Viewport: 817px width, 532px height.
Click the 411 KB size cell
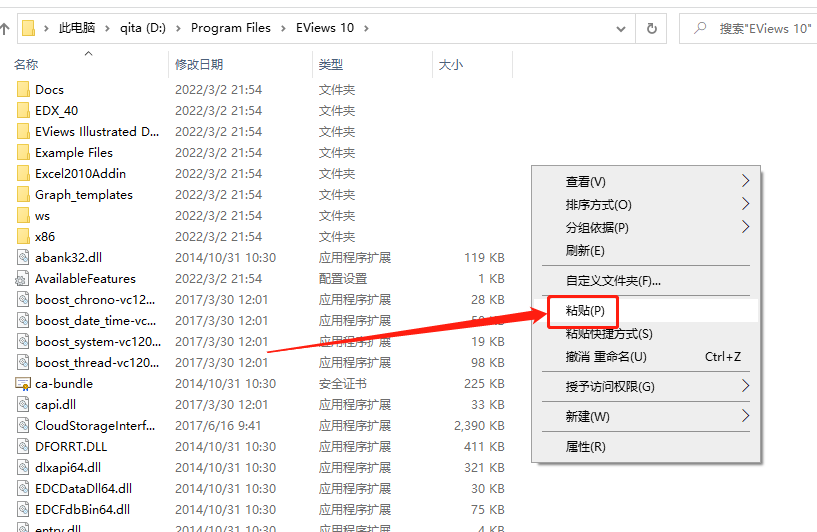[x=484, y=447]
